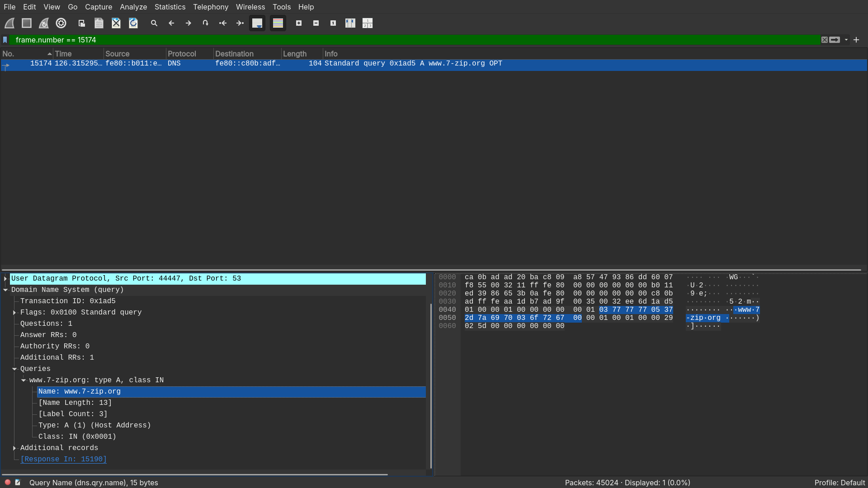Toggle auto-scroll during live capture
The height and width of the screenshot is (488, 868).
click(257, 23)
